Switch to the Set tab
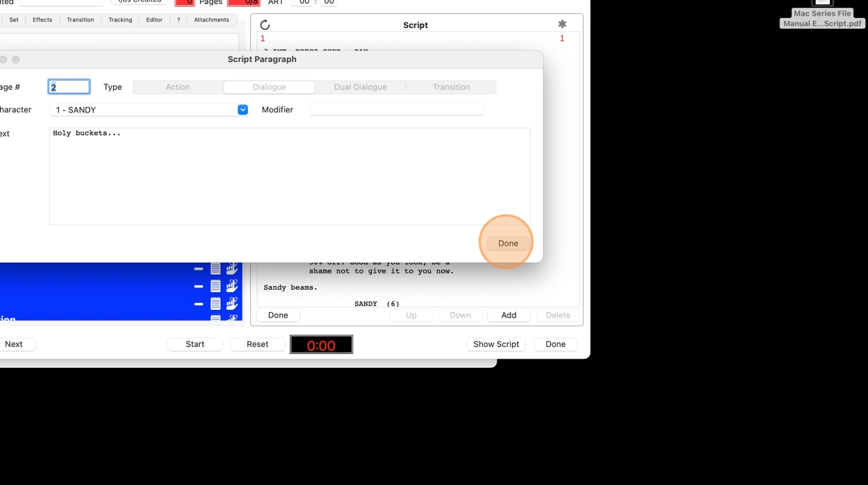868x485 pixels. coord(14,20)
